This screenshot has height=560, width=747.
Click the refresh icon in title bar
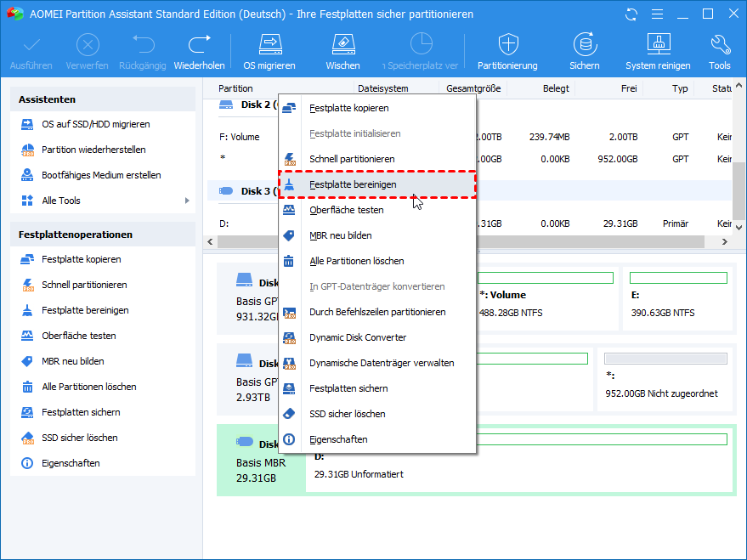(631, 14)
